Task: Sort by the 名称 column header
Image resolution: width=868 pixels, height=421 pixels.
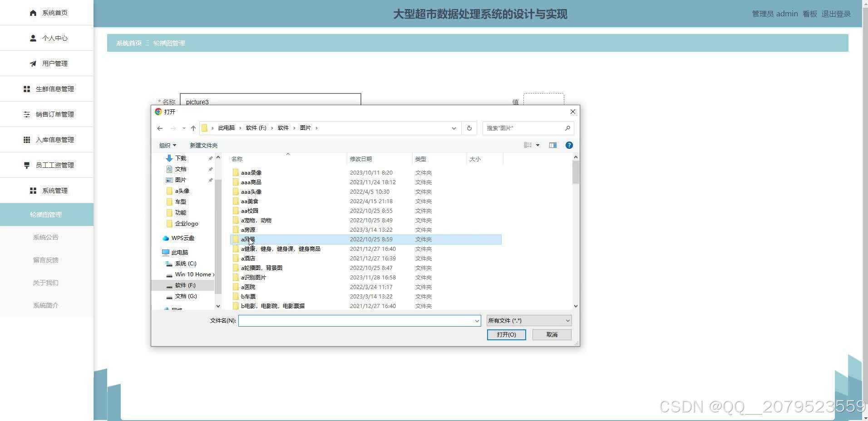Action: coord(288,159)
